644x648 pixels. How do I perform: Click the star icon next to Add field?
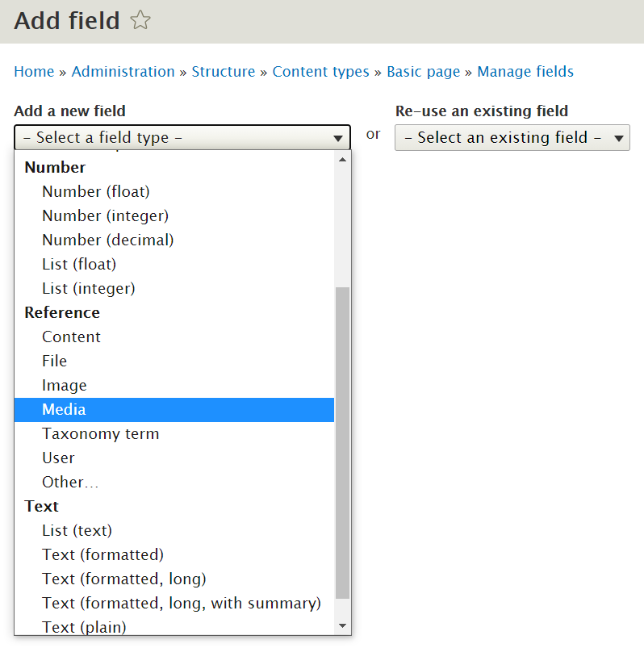point(139,21)
